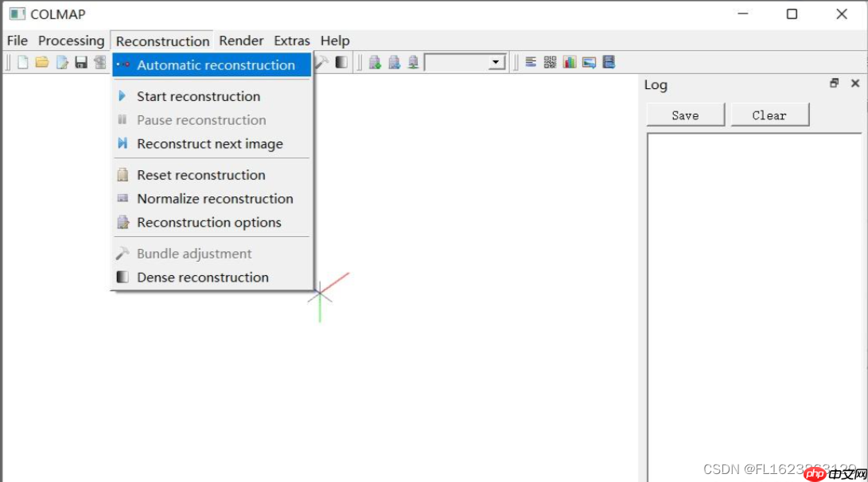The width and height of the screenshot is (868, 482).
Task: Click the Import model icon after the Save icon
Action: pyautogui.click(x=100, y=62)
